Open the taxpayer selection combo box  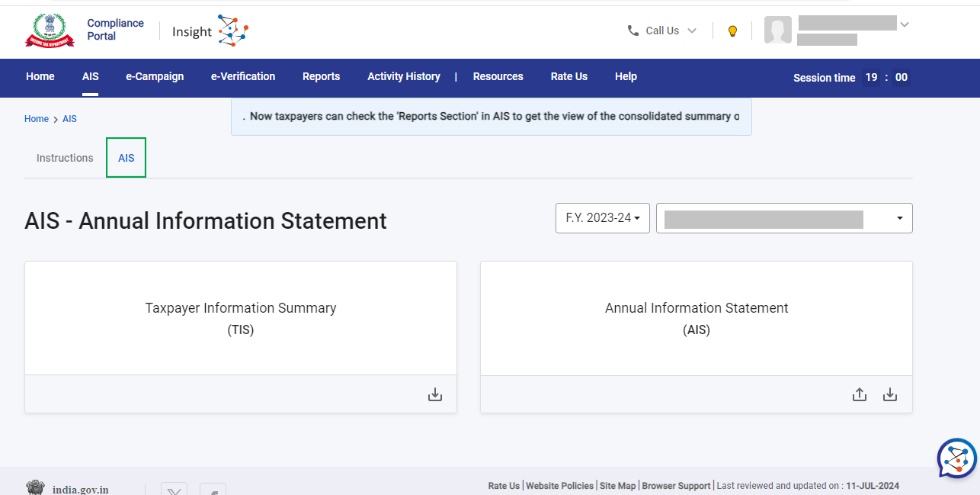[784, 218]
